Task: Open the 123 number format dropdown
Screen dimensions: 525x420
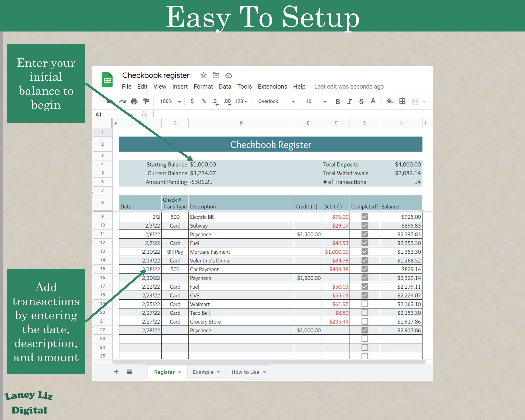Action: 241,101
